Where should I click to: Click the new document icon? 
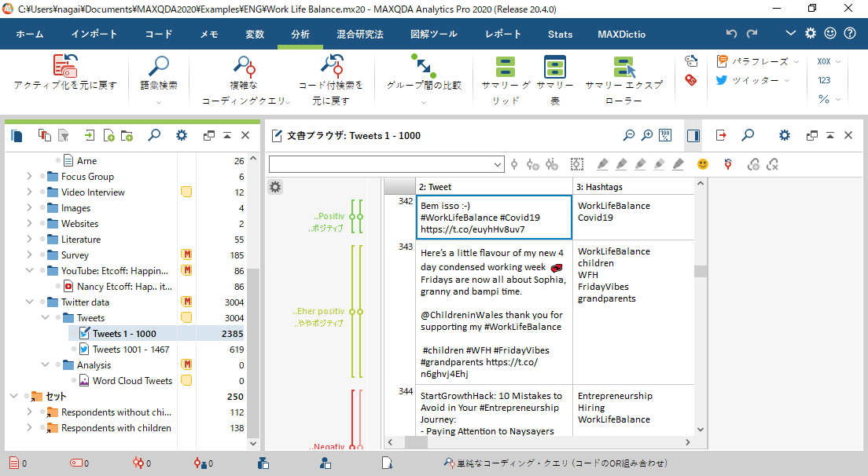(108, 135)
